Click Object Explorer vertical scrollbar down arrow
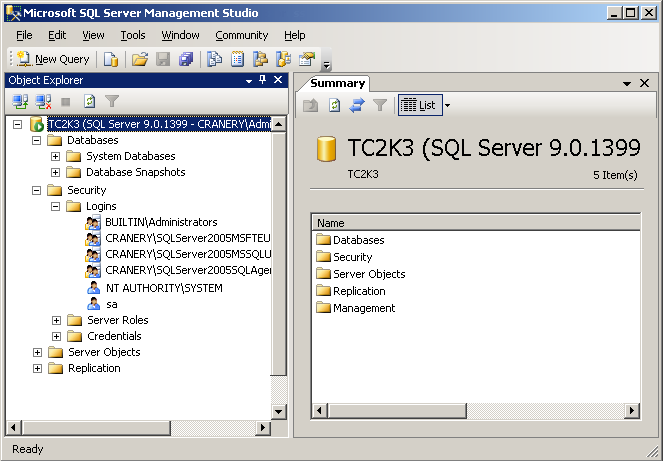Viewport: 664px width, 462px height. pyautogui.click(x=279, y=412)
